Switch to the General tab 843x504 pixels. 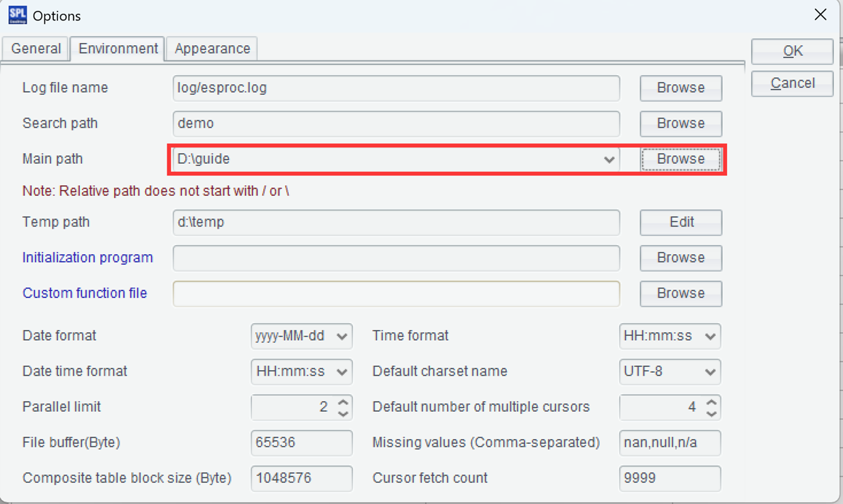point(36,48)
